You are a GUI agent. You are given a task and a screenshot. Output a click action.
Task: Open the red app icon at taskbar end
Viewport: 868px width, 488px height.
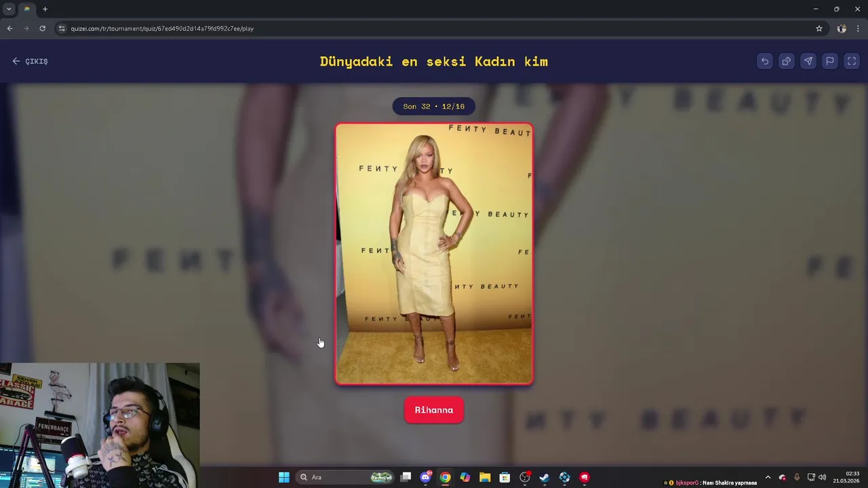(x=585, y=477)
